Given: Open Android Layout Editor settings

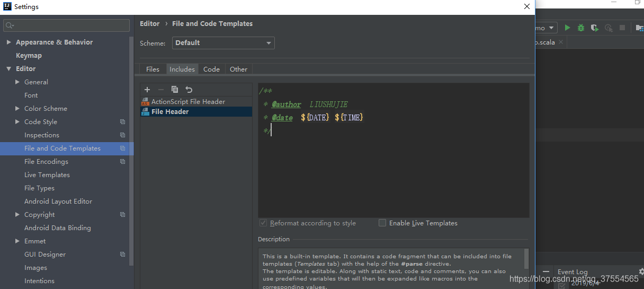Looking at the screenshot, I should tap(58, 201).
